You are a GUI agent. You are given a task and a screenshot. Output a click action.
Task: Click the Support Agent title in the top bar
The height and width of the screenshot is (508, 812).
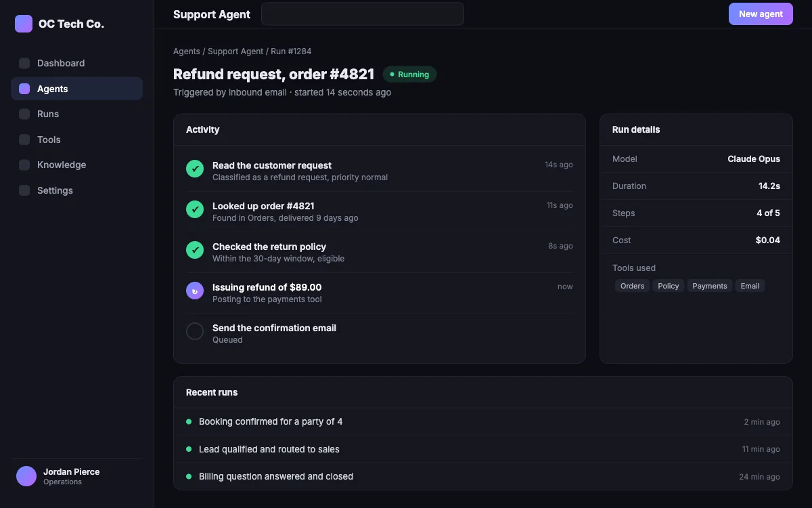(212, 14)
